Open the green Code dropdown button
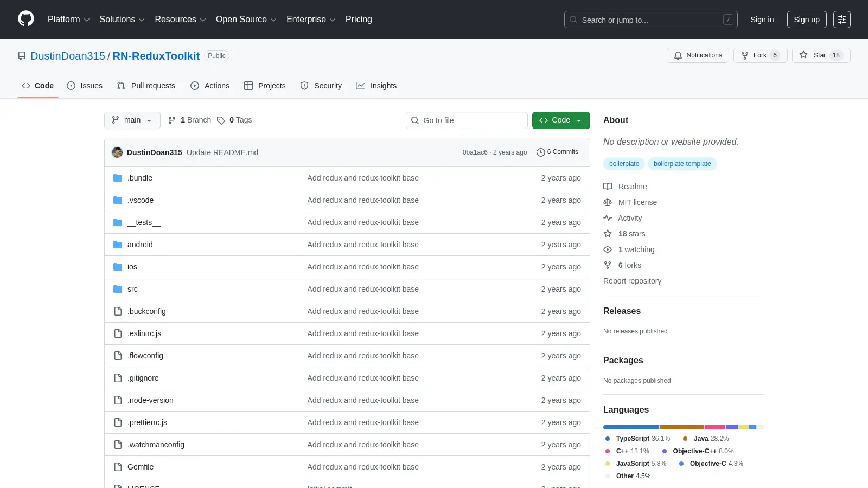This screenshot has height=488, width=868. [x=561, y=120]
